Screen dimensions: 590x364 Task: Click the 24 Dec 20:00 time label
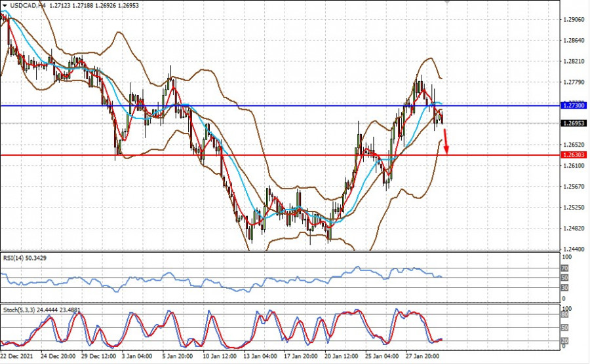pos(58,356)
